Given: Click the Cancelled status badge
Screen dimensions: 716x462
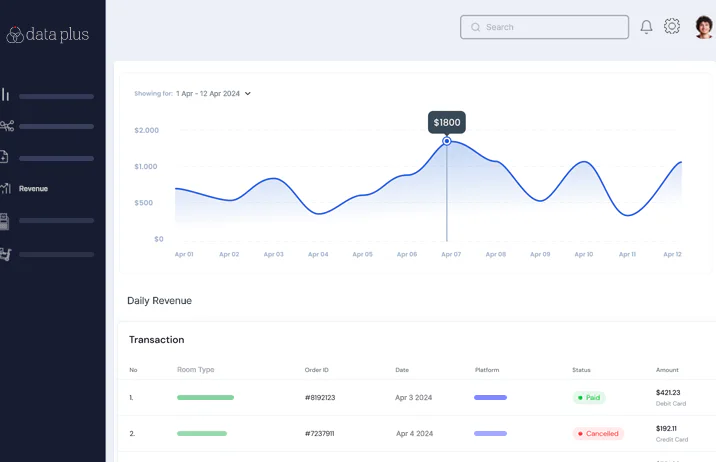Looking at the screenshot, I should [x=598, y=434].
